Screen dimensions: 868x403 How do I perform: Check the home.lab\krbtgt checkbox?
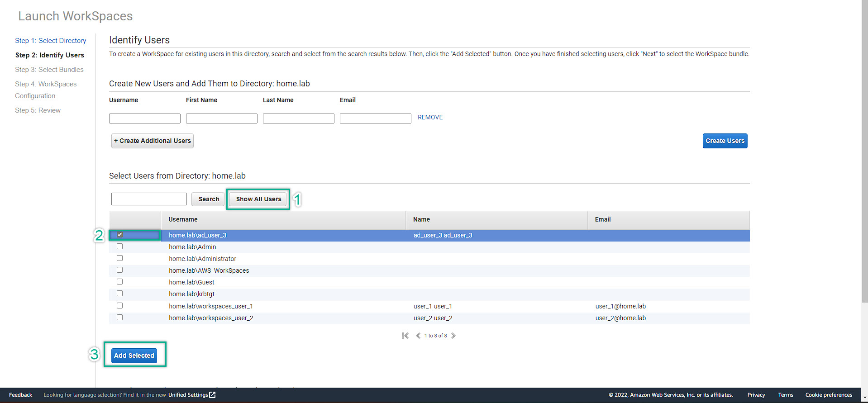click(x=119, y=294)
